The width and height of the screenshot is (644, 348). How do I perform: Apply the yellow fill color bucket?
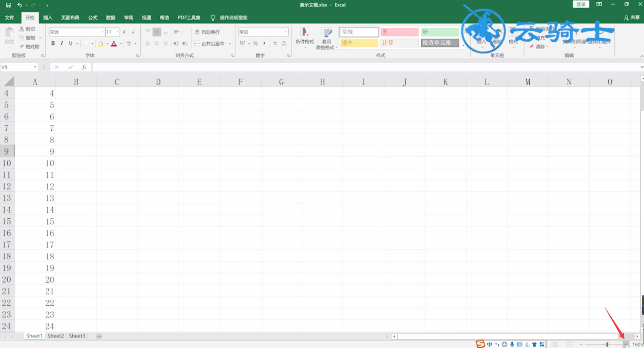point(101,43)
